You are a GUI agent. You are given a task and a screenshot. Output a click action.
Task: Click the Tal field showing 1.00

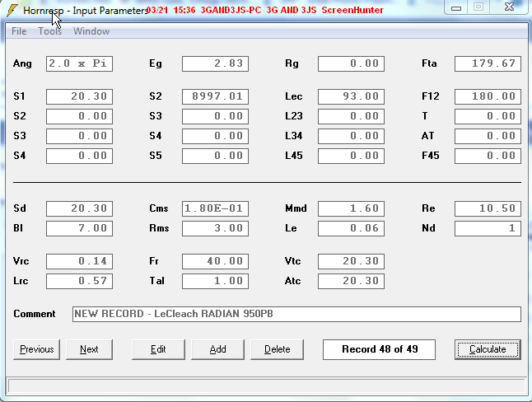(215, 281)
